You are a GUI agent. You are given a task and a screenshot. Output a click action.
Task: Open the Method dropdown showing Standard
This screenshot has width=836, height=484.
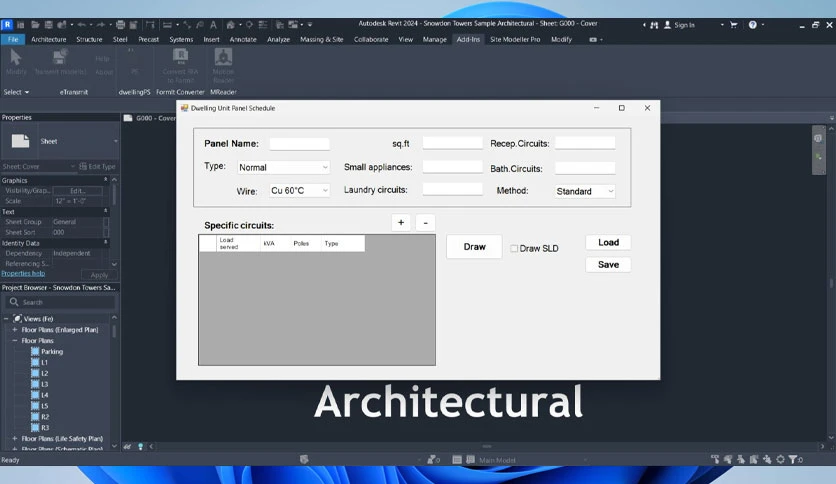tap(584, 191)
